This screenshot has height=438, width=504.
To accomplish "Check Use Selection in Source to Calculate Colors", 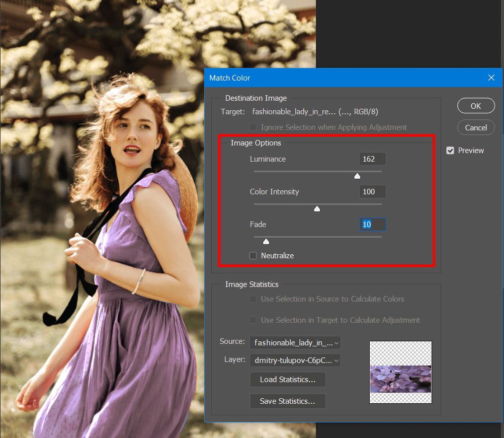I will (253, 299).
